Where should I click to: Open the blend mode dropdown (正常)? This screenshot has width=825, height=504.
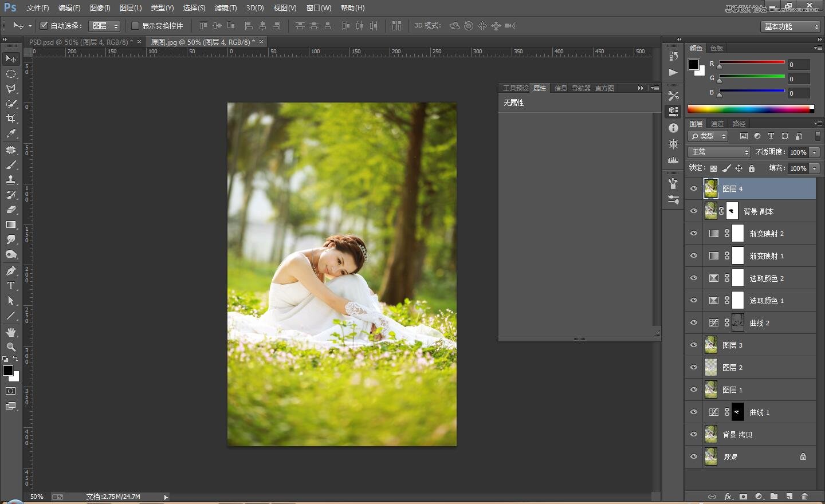pyautogui.click(x=719, y=152)
